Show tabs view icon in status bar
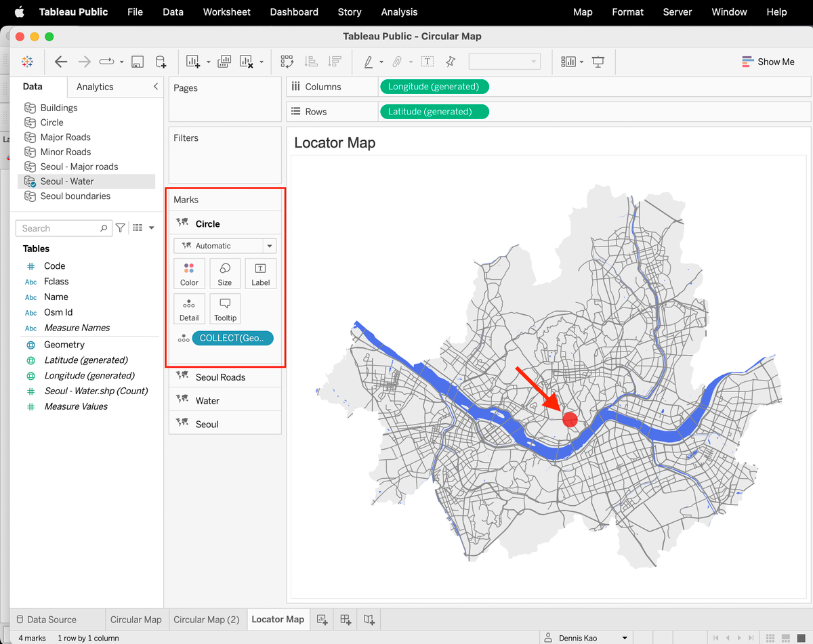Screen dimensions: 813x644 pyautogui.click(x=800, y=638)
